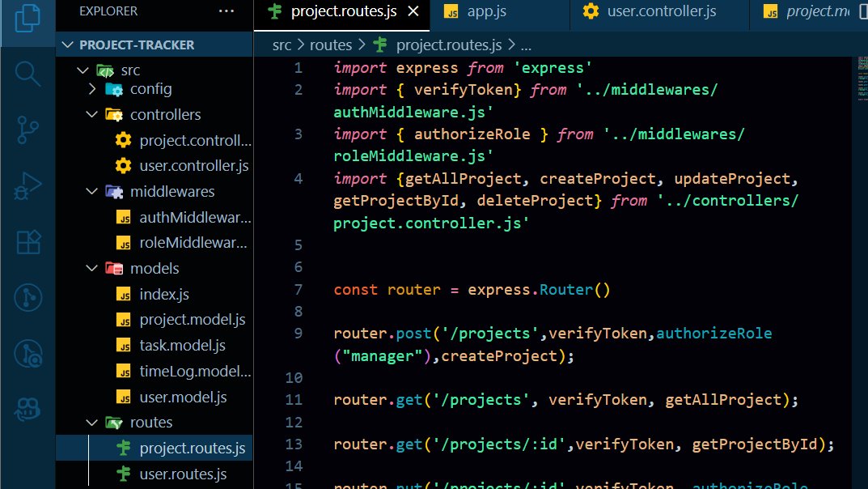Click the controllers folder icon
The image size is (868, 489).
114,115
